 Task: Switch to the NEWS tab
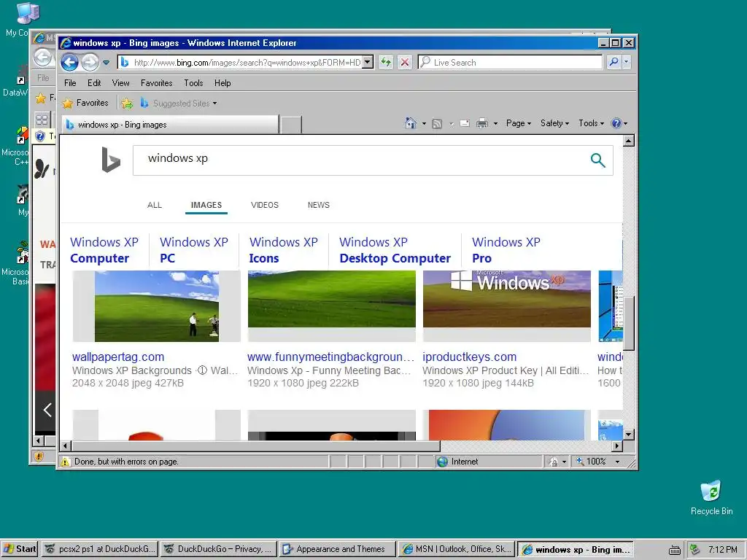[318, 205]
